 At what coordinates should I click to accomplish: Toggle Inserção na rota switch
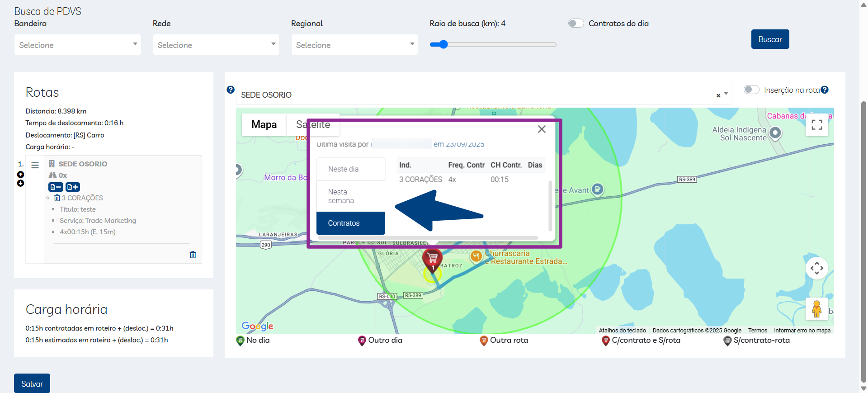click(751, 90)
